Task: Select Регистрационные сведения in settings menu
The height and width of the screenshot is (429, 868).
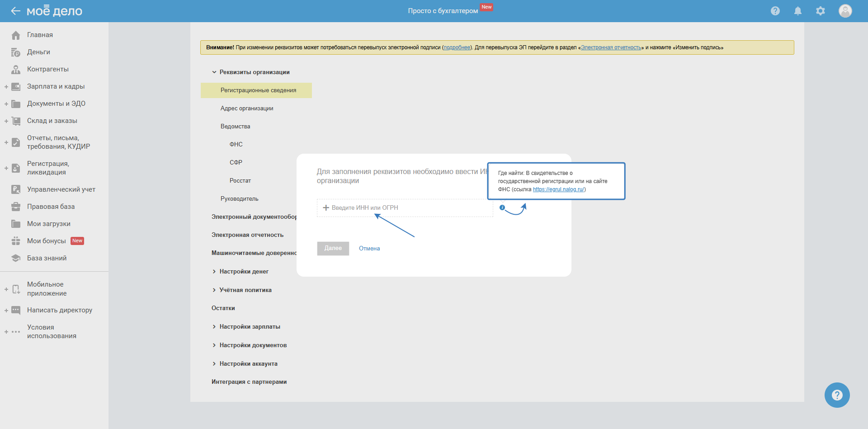Action: click(256, 90)
